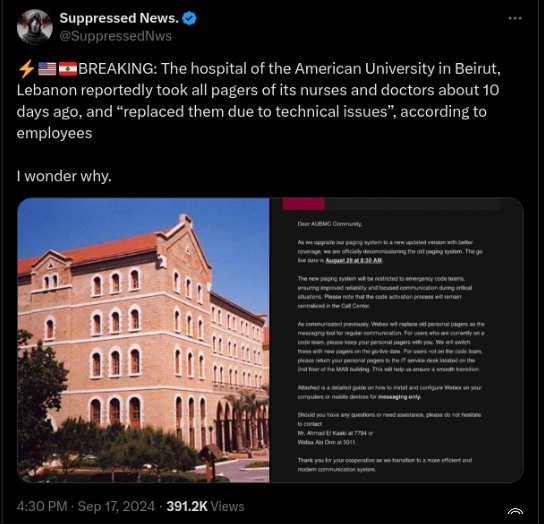Screen dimensions: 544x524
Task: Open the @SuppressedNws handle link
Action: [x=116, y=36]
